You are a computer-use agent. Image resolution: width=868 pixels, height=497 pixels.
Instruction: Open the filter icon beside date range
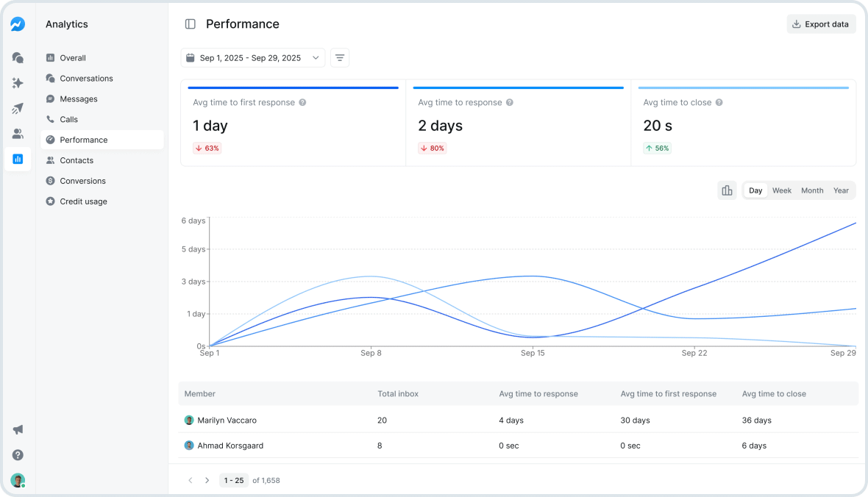coord(339,57)
